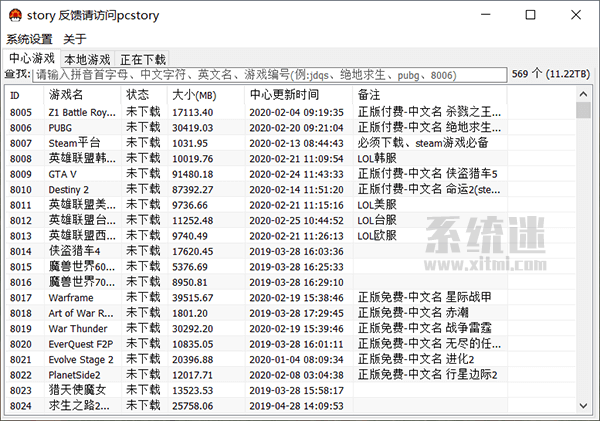Select the PUBG game row
This screenshot has height=421, width=600.
(291, 128)
